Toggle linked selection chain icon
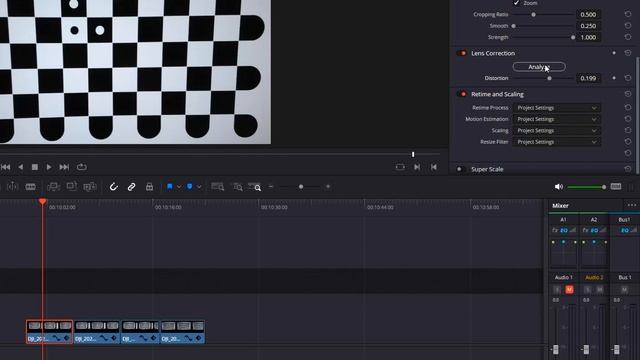 (131, 187)
